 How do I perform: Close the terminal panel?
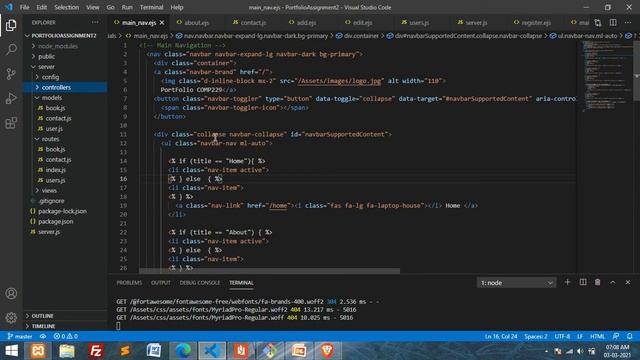click(628, 282)
